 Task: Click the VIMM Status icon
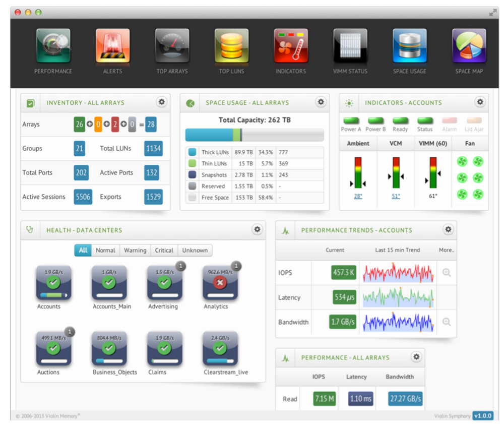350,46
